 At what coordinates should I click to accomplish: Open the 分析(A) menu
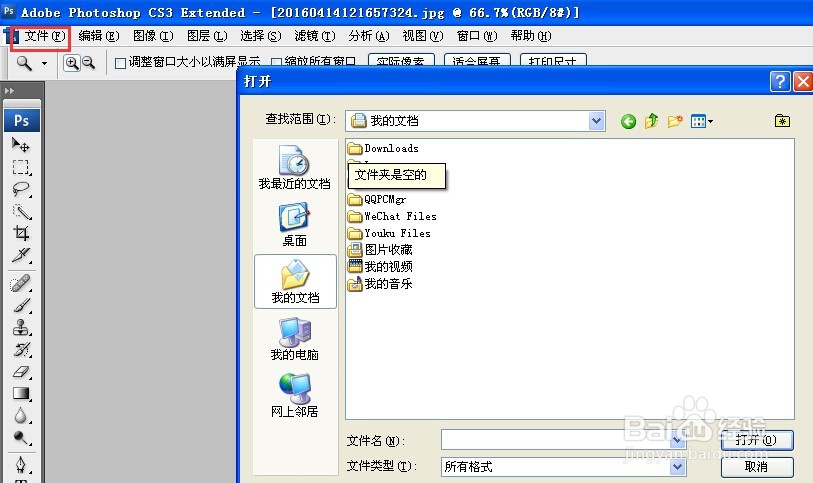click(369, 36)
